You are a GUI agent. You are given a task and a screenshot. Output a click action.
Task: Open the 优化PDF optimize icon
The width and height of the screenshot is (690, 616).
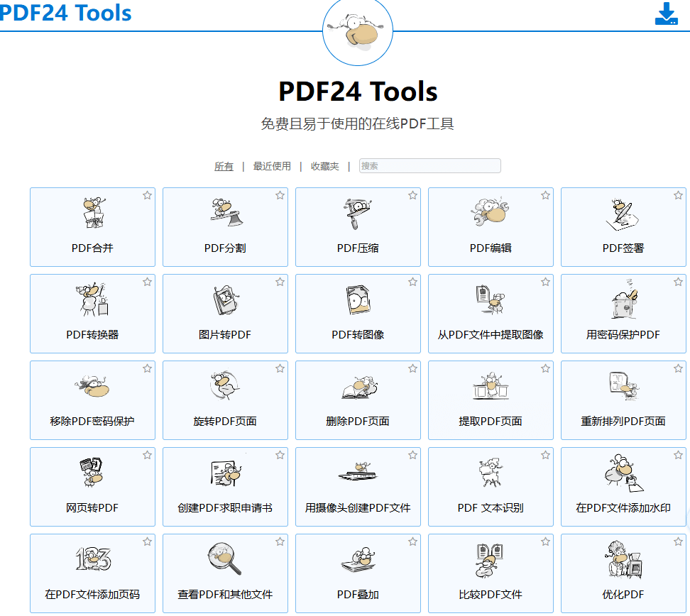tap(625, 559)
